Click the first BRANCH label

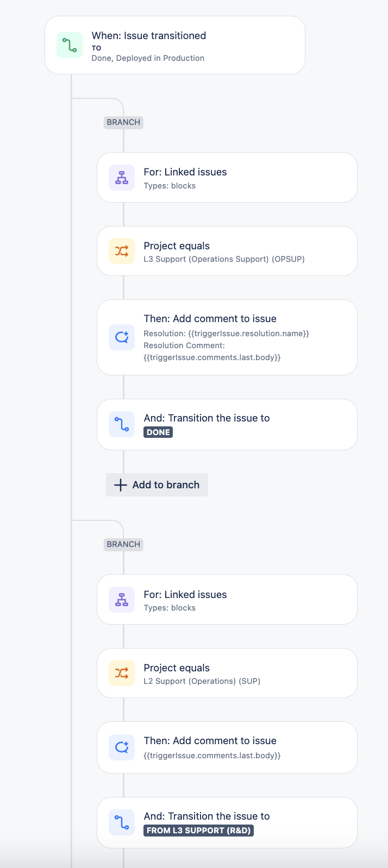123,122
